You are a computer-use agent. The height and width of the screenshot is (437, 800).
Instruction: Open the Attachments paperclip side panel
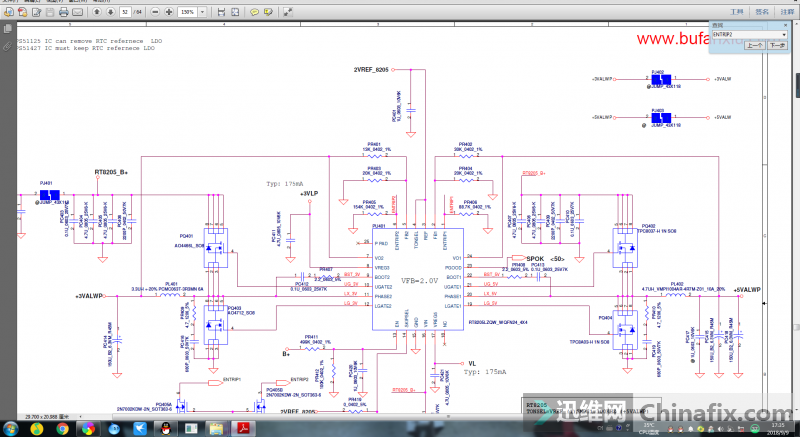pyautogui.click(x=8, y=46)
